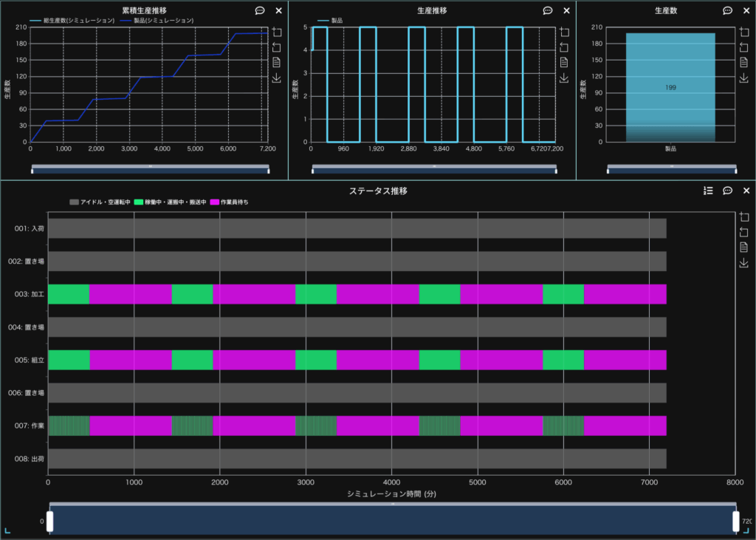Open comments for the 累積生産推移 chart
Viewport: 756px width, 540px height.
point(260,11)
